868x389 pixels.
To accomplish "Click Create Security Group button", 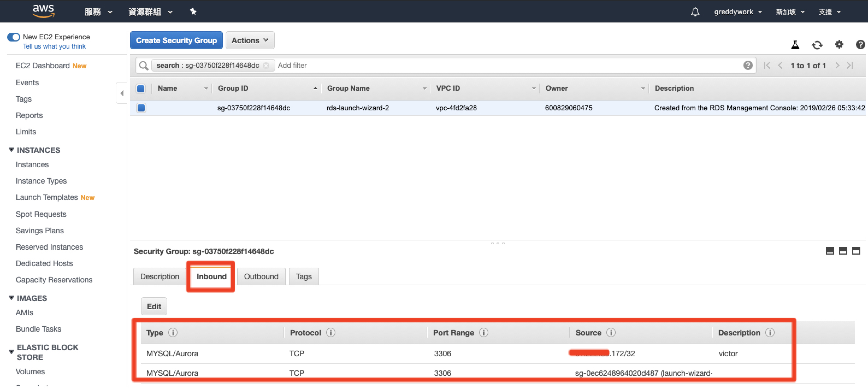I will pyautogui.click(x=176, y=40).
